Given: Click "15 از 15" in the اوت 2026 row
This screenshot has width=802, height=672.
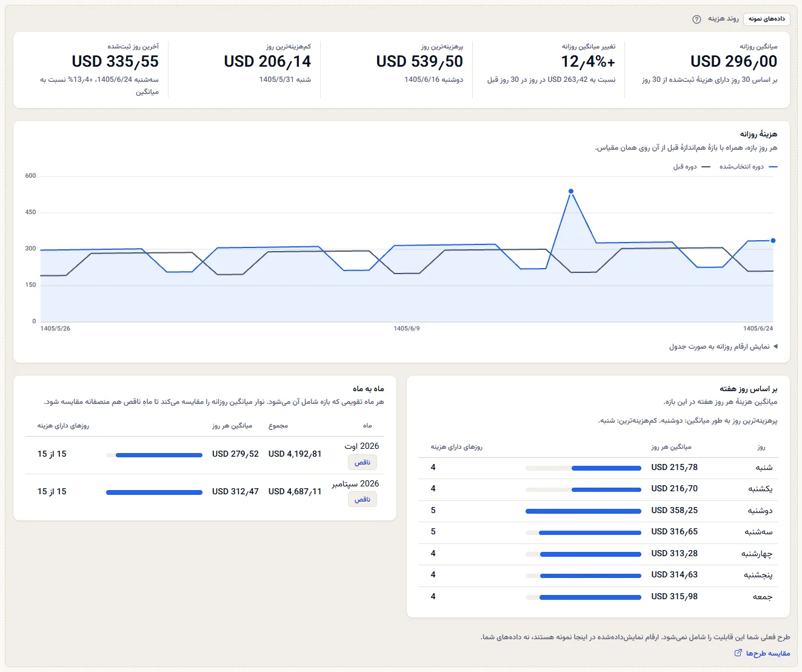Looking at the screenshot, I should [x=52, y=454].
